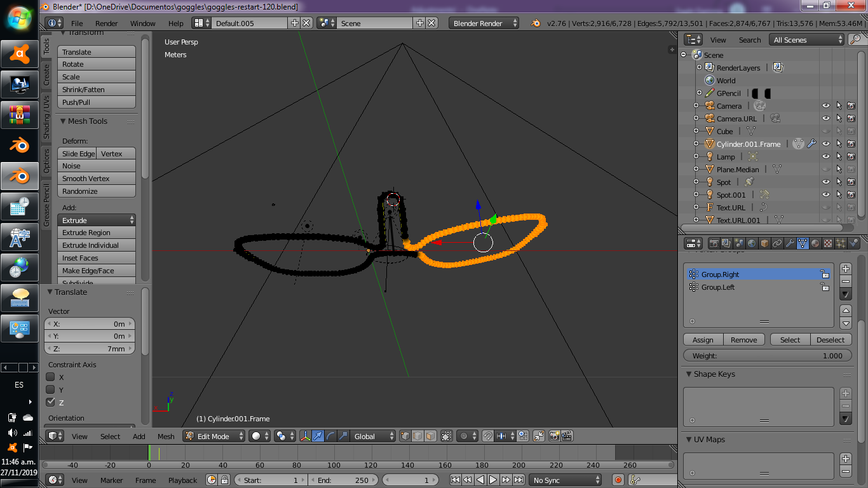Viewport: 868px width, 488px height.
Task: Hide the Lamp object via eye icon
Action: click(x=825, y=156)
